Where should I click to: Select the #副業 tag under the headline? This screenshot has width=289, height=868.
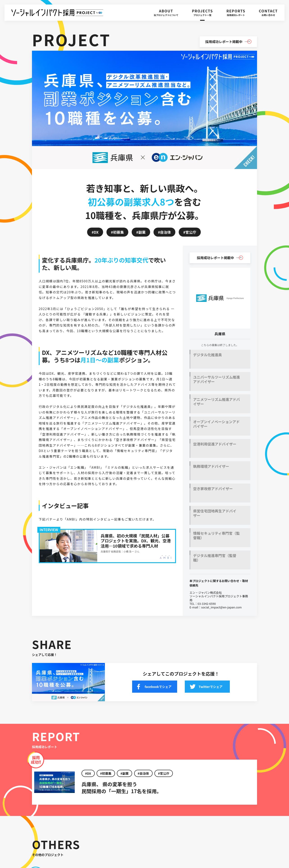[141, 232]
